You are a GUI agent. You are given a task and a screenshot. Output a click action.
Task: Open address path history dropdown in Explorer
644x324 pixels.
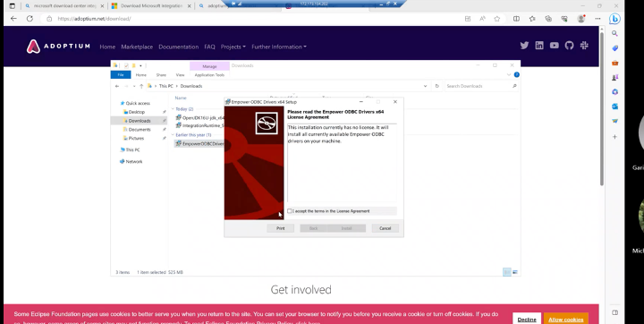(x=425, y=86)
